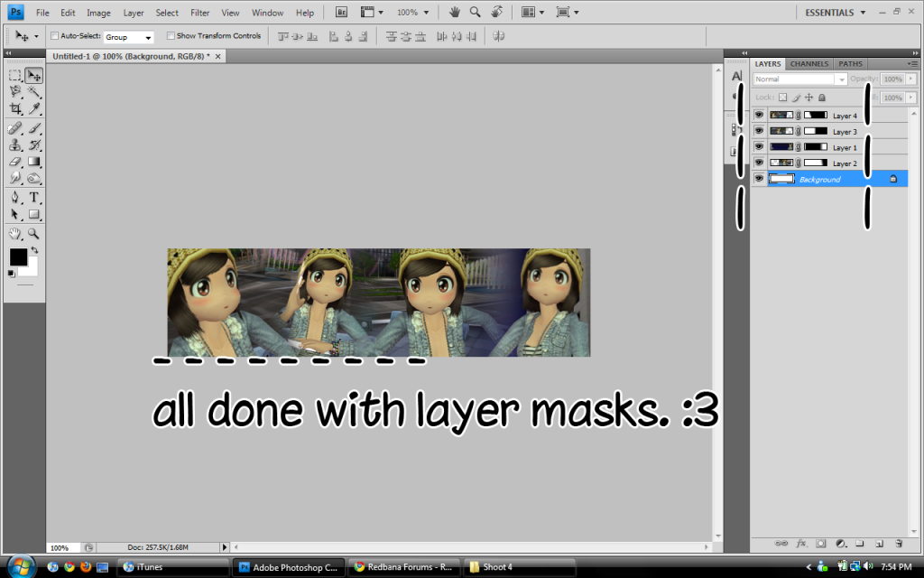Switch to the PATHS tab

tap(850, 64)
